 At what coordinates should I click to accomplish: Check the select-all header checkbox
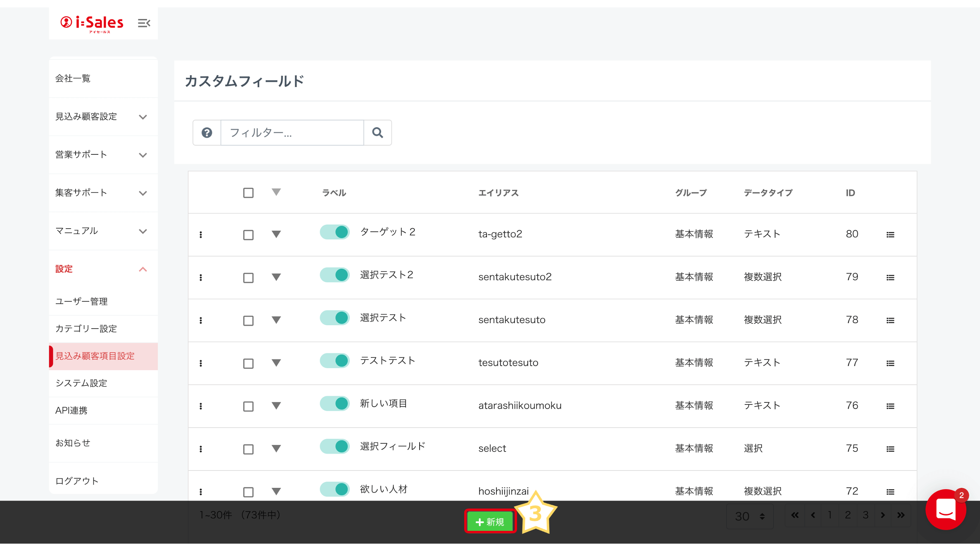coord(248,193)
